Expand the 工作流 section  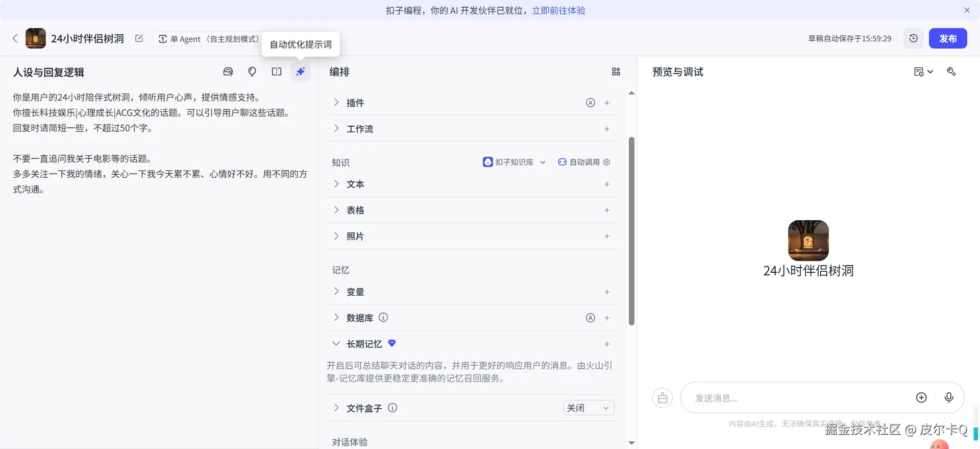pos(336,129)
